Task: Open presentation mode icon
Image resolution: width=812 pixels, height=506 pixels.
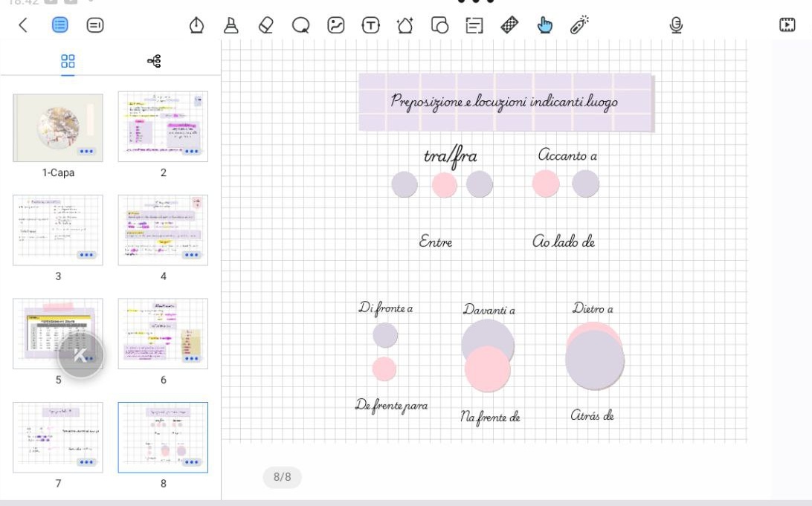Action: 787,25
